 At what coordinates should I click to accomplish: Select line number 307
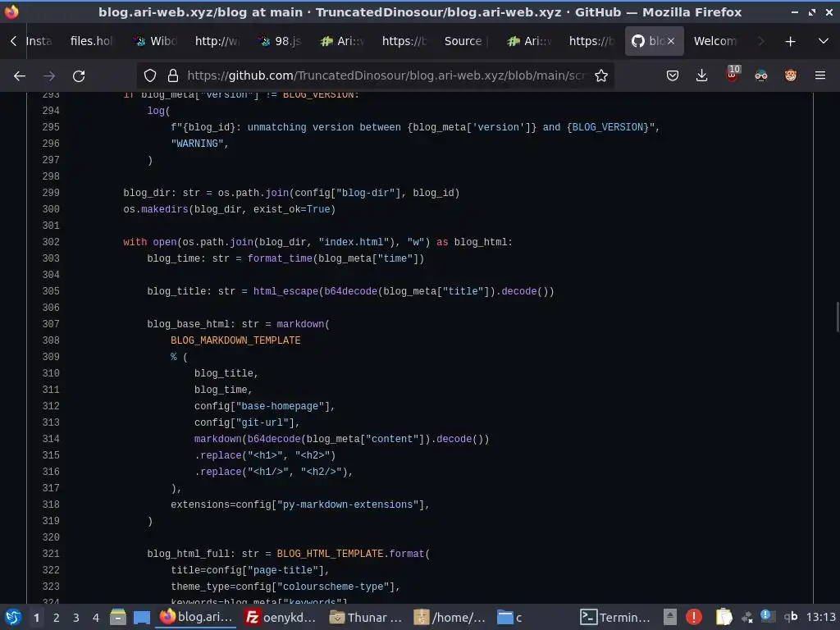(51, 324)
